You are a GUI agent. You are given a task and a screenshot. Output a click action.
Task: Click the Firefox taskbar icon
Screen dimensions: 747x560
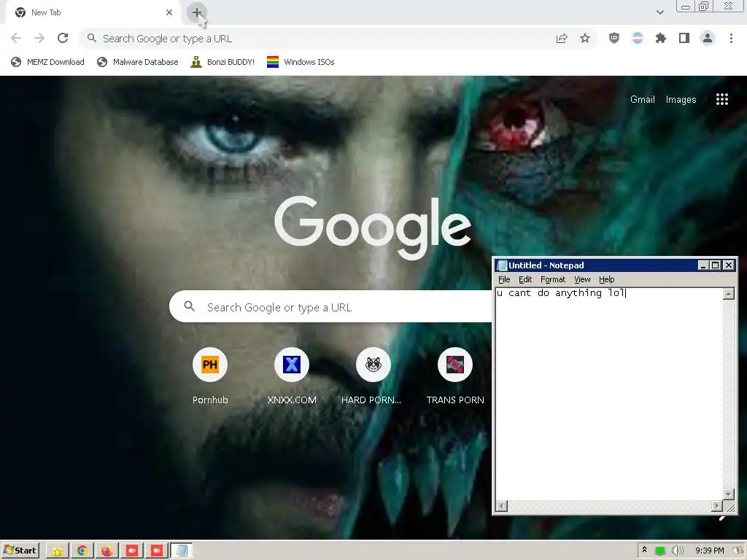click(x=107, y=551)
